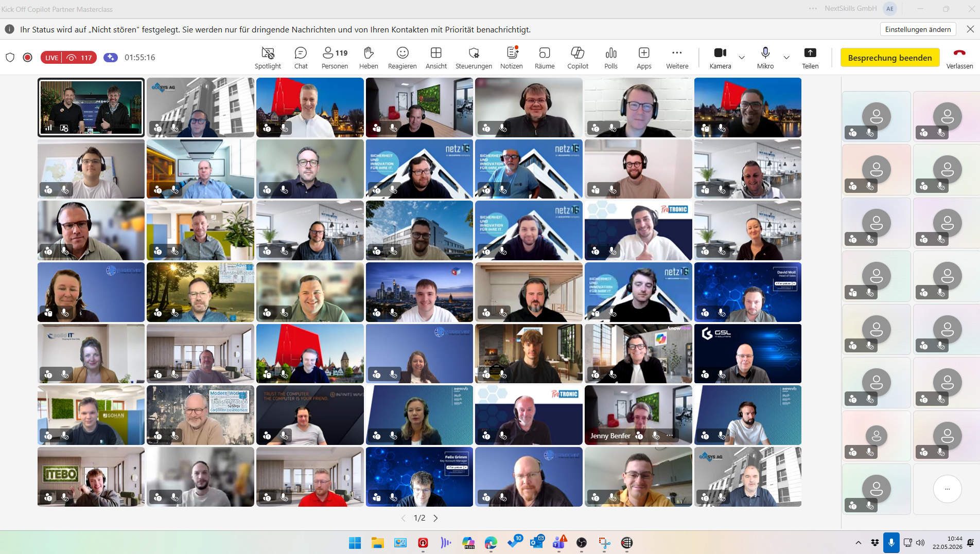Click the red recording indicator
This screenshot has width=980, height=554.
tap(28, 57)
